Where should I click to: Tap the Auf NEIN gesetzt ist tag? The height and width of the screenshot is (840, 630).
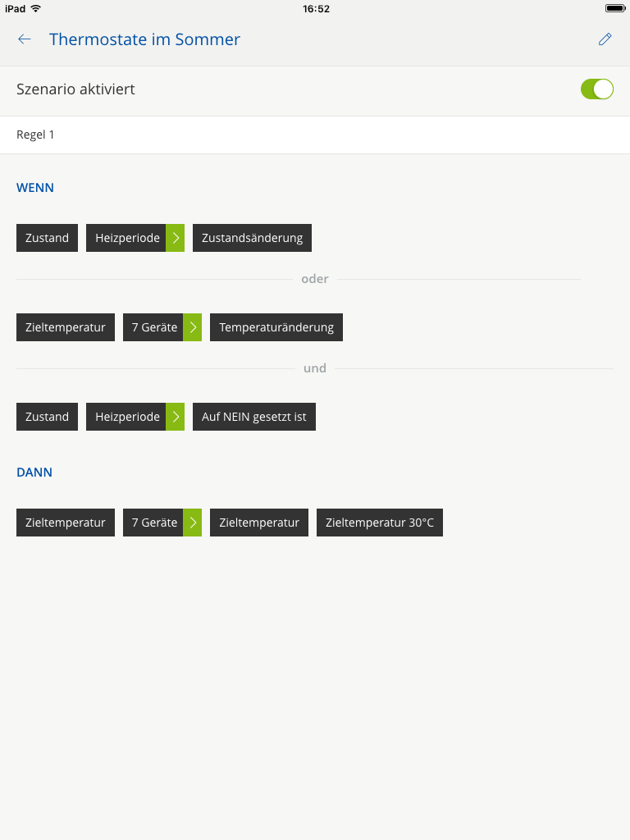(253, 417)
